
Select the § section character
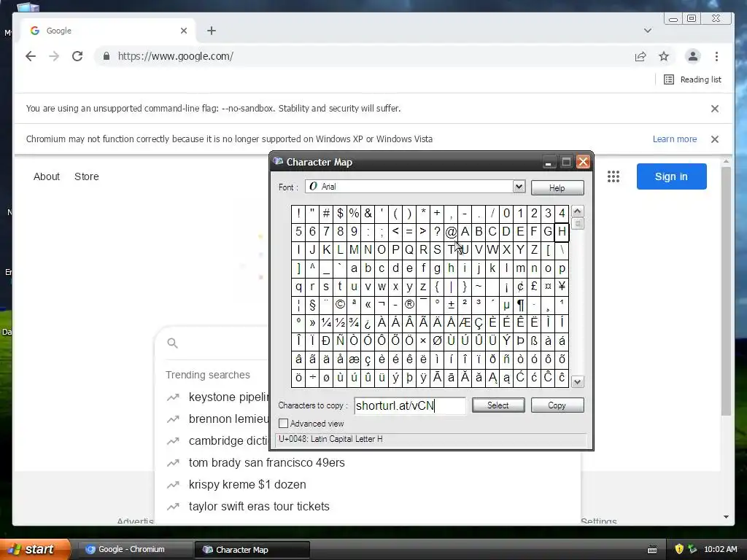(312, 304)
